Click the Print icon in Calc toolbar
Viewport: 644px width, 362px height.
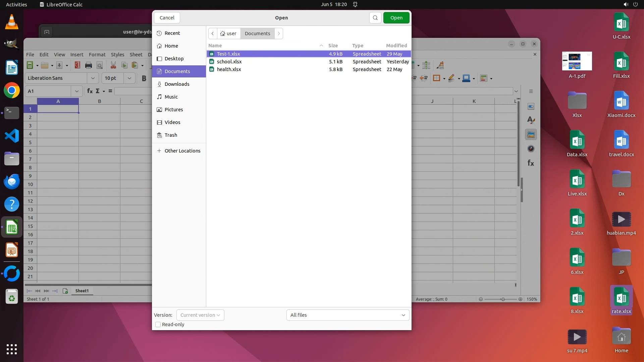coord(89,65)
